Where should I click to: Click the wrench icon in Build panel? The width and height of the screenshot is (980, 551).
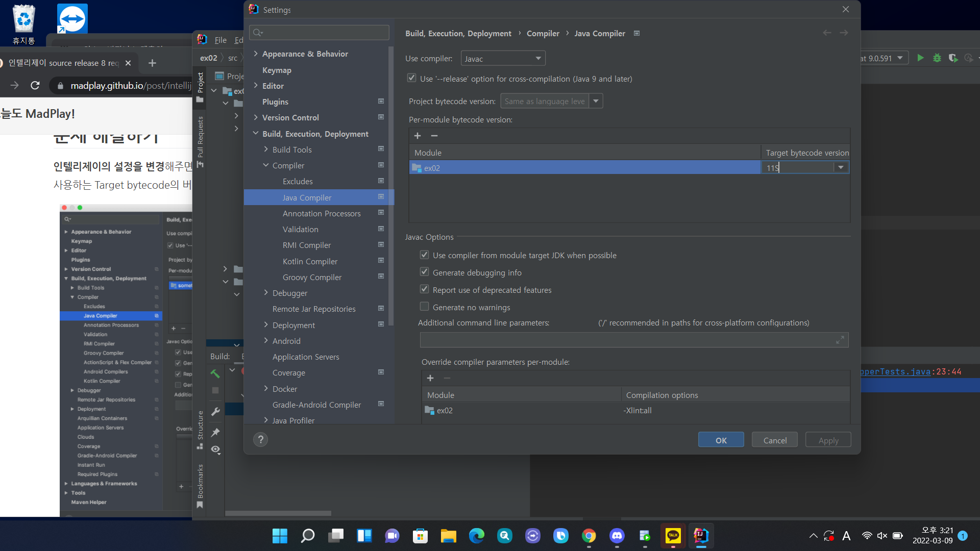pos(215,412)
